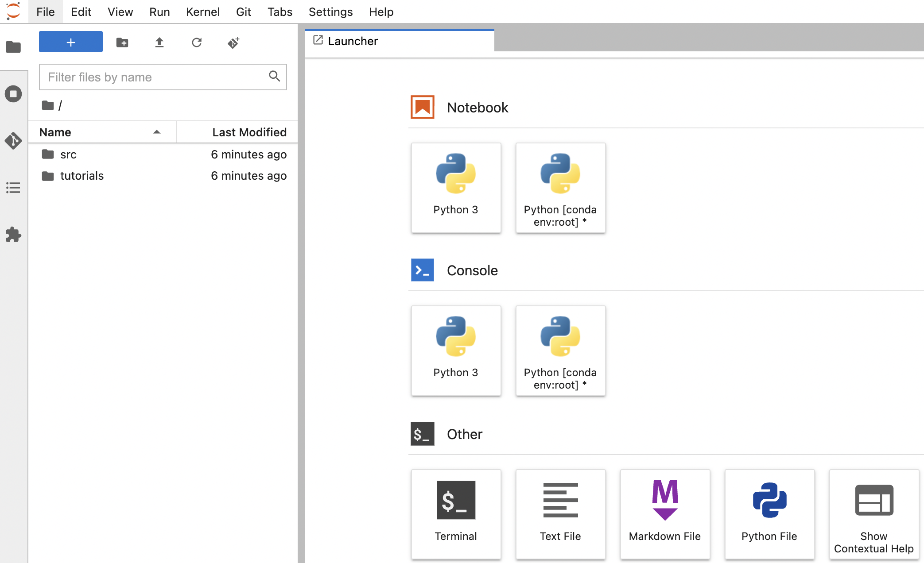Open the Help menu
This screenshot has width=924, height=563.
coord(381,12)
